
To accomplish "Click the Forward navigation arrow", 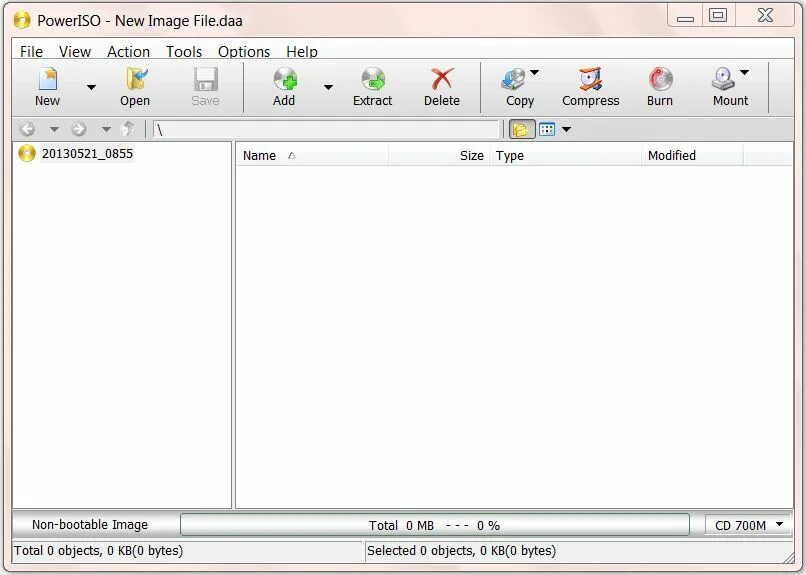I will tap(79, 129).
